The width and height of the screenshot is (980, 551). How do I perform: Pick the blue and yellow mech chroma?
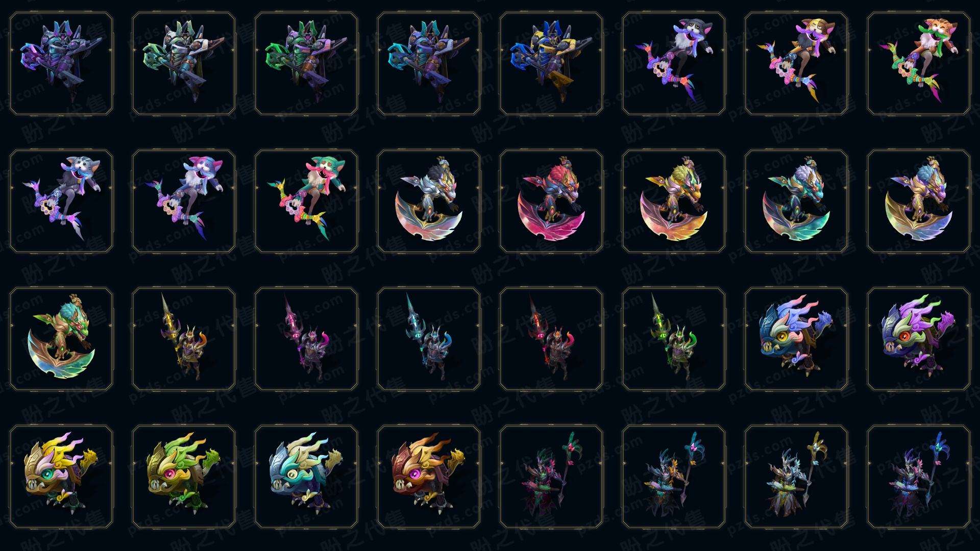[x=551, y=63]
